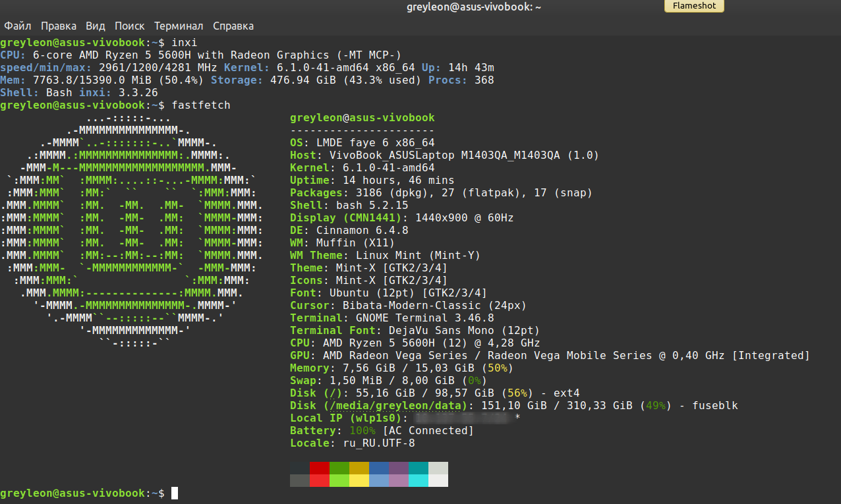
Task: Open the Файл menu
Action: tap(18, 26)
